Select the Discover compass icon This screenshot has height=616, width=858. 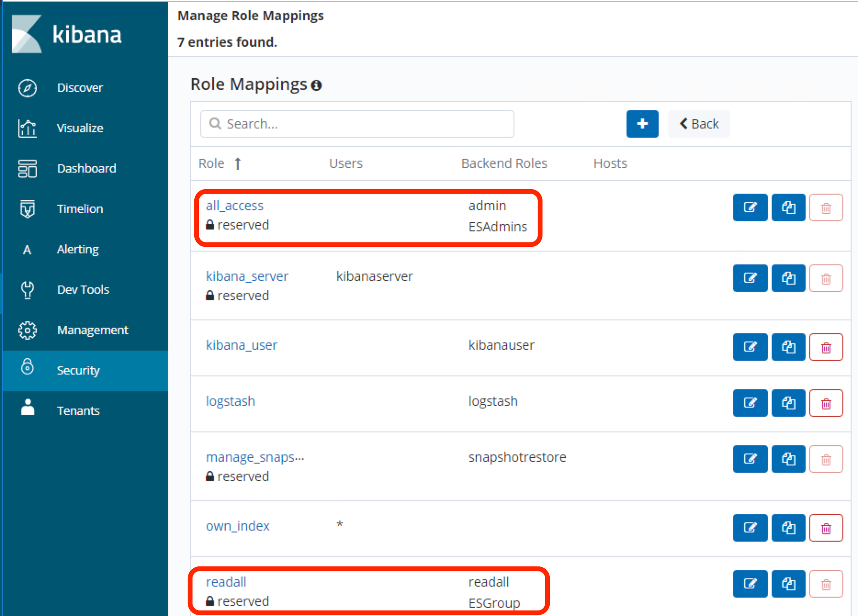click(x=27, y=88)
